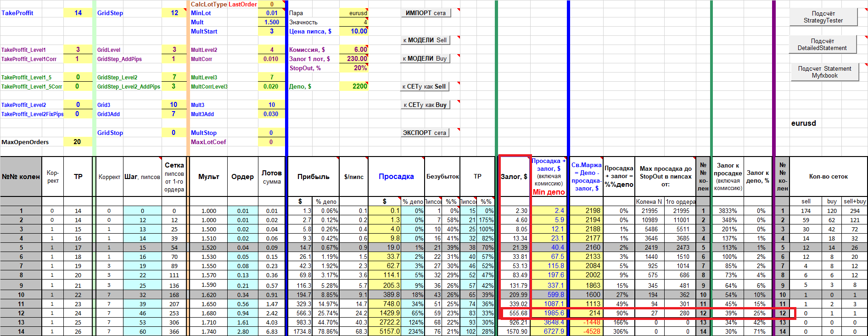Click Св.Маржа value -4528
This screenshot has width=868, height=336.
[586, 331]
